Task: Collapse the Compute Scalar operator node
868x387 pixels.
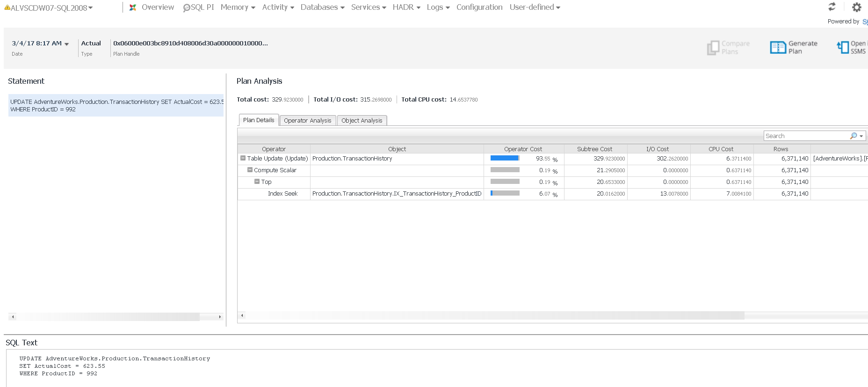Action: point(250,170)
